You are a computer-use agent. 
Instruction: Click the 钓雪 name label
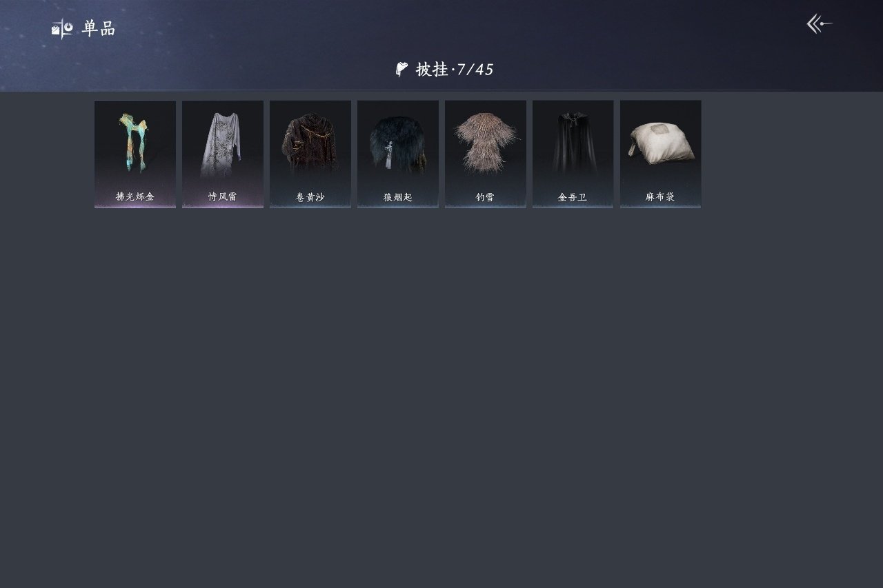coord(486,197)
